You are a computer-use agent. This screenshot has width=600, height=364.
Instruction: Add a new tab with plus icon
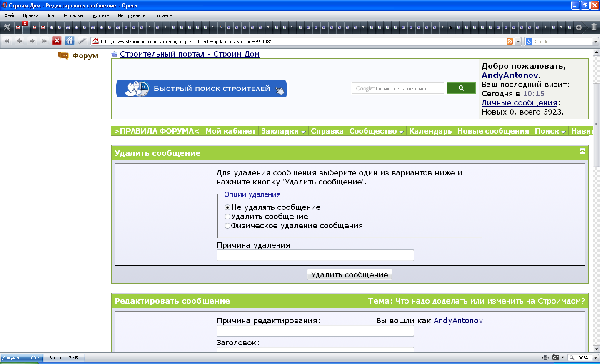click(579, 27)
